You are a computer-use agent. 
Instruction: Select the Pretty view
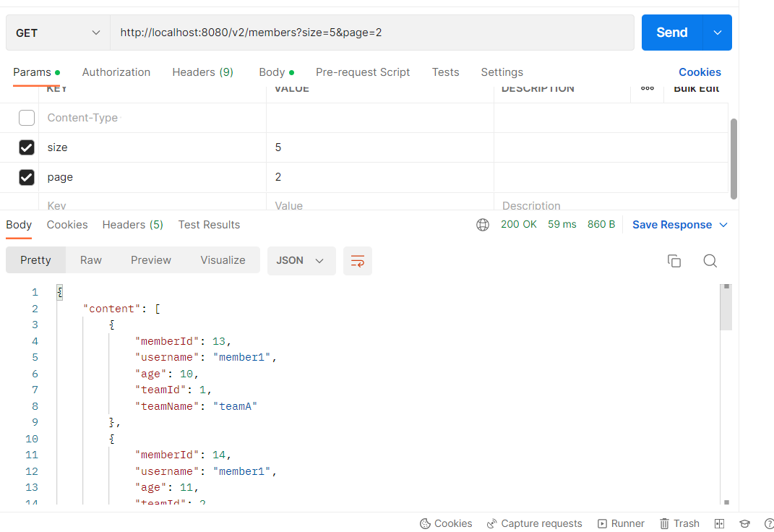[x=35, y=260]
